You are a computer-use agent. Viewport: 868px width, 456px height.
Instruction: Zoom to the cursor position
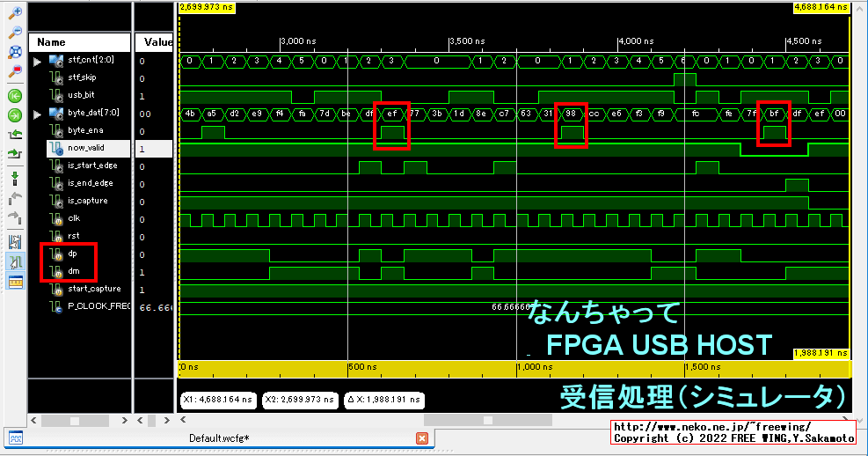point(15,71)
